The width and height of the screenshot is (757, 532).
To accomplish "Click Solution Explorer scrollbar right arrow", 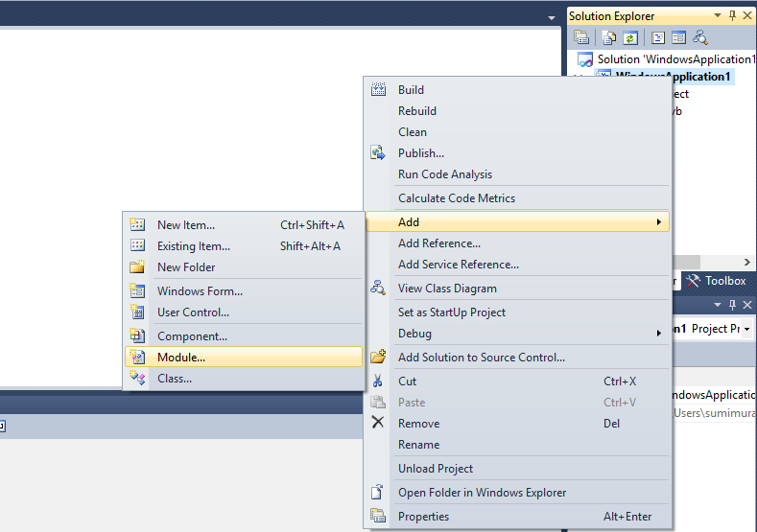I will [746, 262].
